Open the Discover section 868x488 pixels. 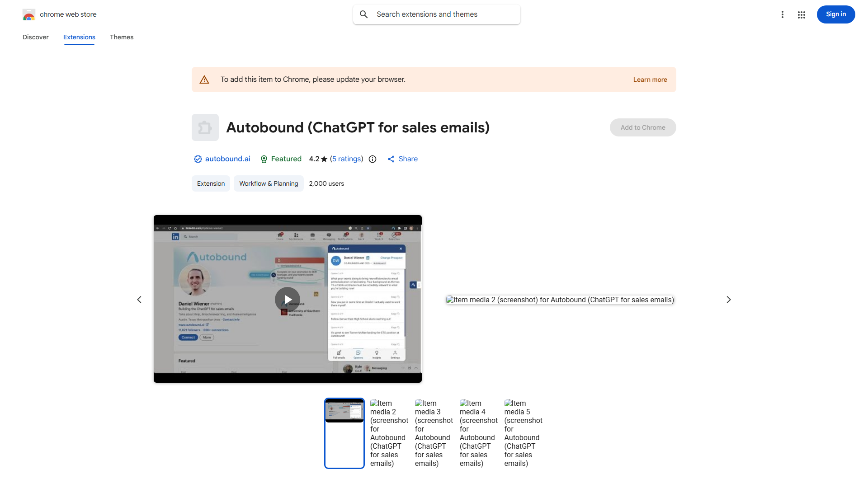click(35, 37)
